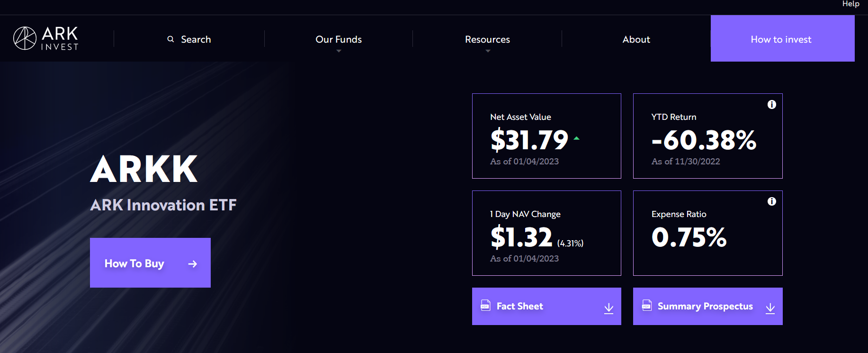This screenshot has height=353, width=868.
Task: Click the As of 11/30/2022 date
Action: [686, 162]
